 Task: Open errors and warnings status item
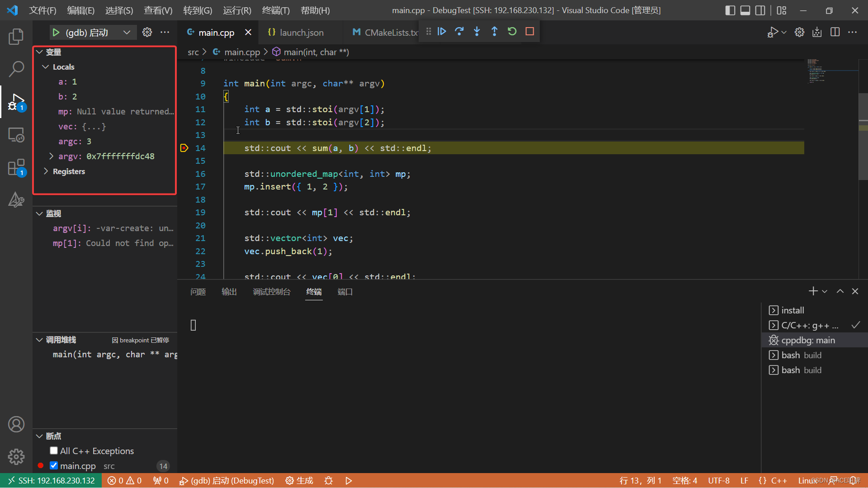(125, 480)
